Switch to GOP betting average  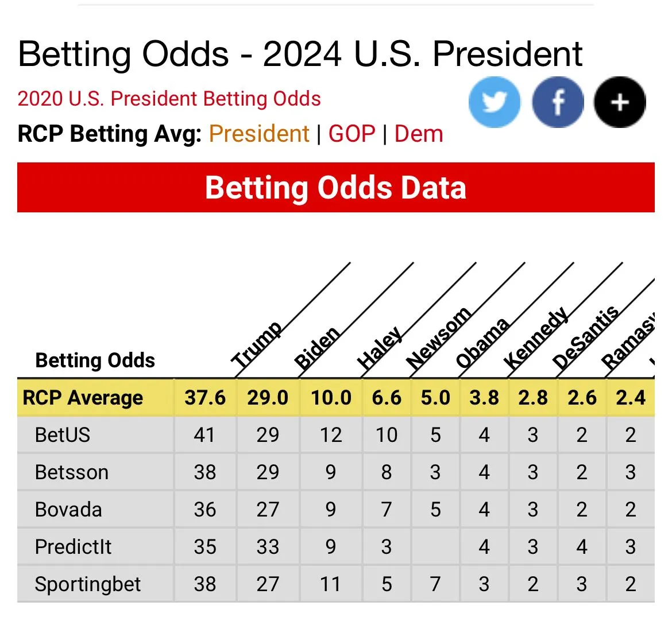[x=352, y=134]
